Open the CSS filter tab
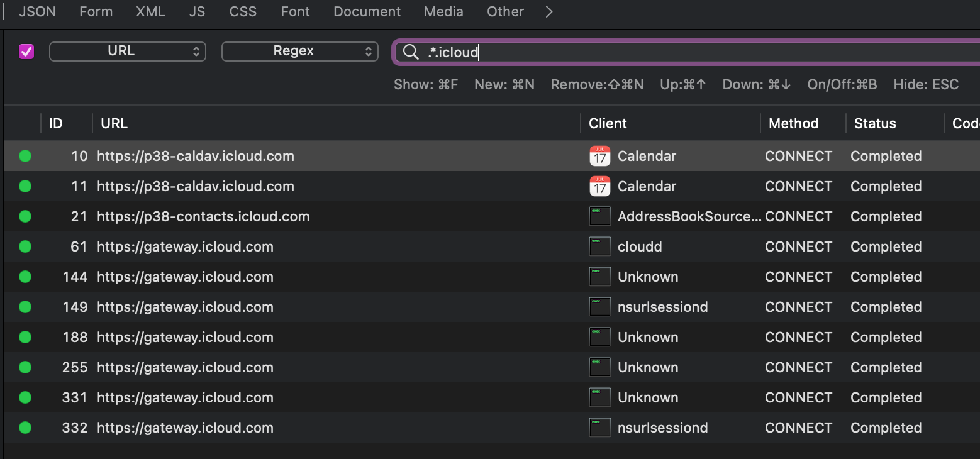The width and height of the screenshot is (980, 459). [x=243, y=11]
